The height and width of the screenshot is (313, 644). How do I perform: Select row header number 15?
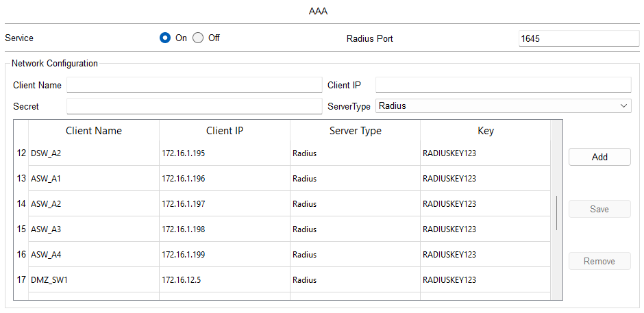(x=21, y=229)
